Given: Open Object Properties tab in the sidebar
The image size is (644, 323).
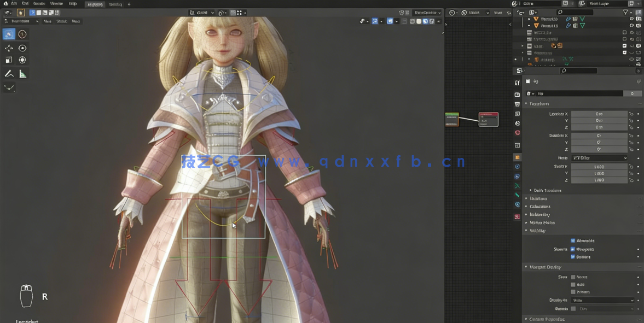Looking at the screenshot, I should [517, 157].
